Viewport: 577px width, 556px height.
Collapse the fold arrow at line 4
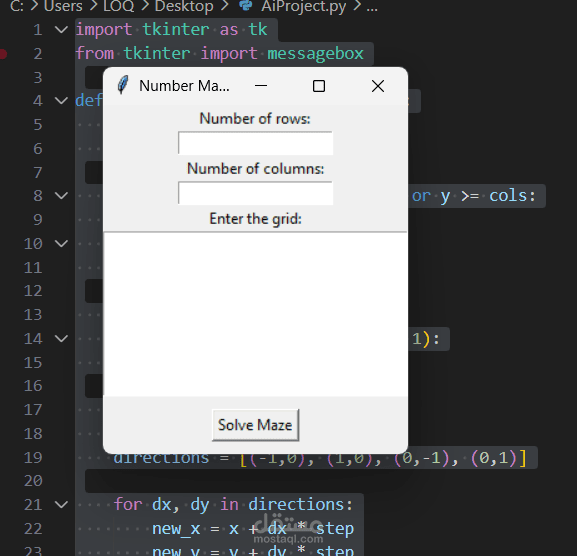click(x=61, y=100)
